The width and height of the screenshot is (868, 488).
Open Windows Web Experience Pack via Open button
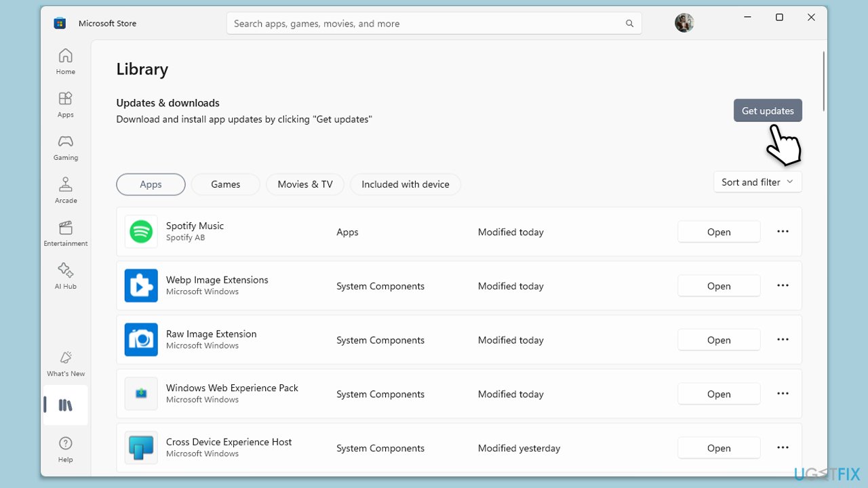pyautogui.click(x=719, y=394)
